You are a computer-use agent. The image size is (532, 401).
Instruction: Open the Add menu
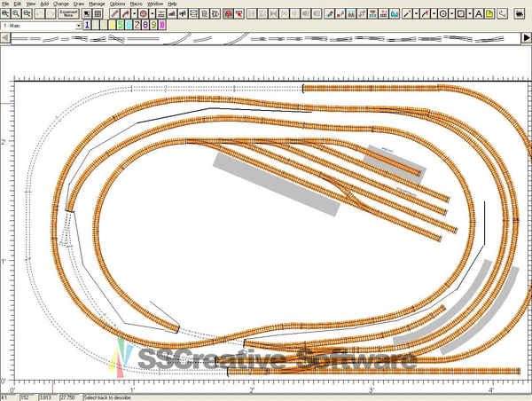click(44, 4)
